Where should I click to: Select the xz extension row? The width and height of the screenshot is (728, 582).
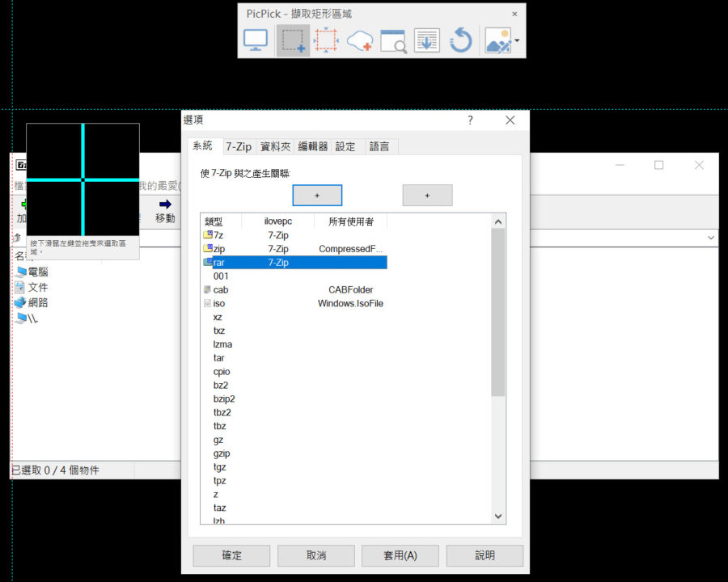coord(294,317)
